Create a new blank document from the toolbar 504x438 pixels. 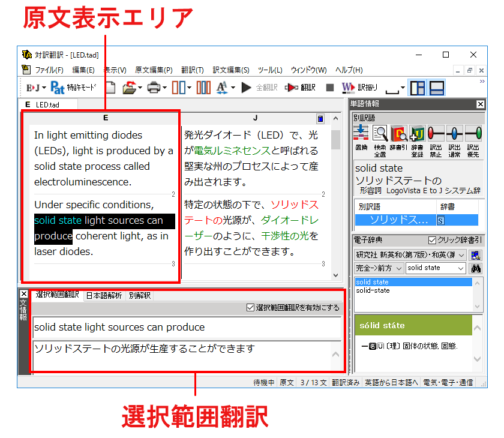pos(110,88)
